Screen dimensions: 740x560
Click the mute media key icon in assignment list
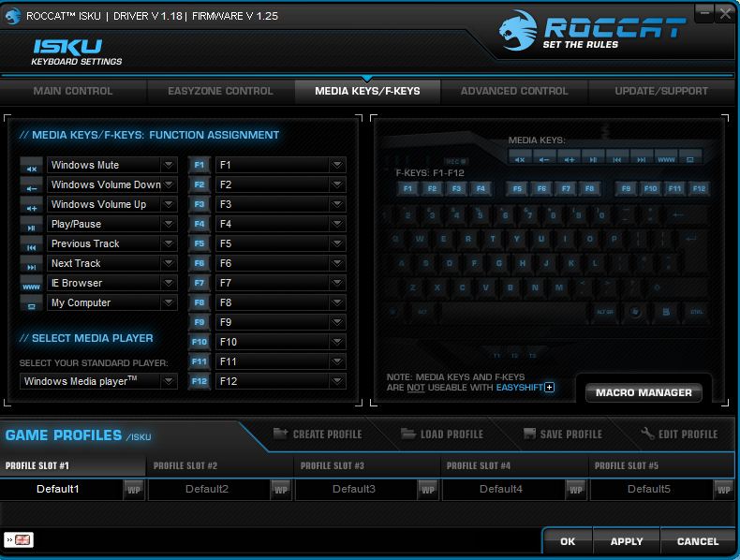coord(32,166)
